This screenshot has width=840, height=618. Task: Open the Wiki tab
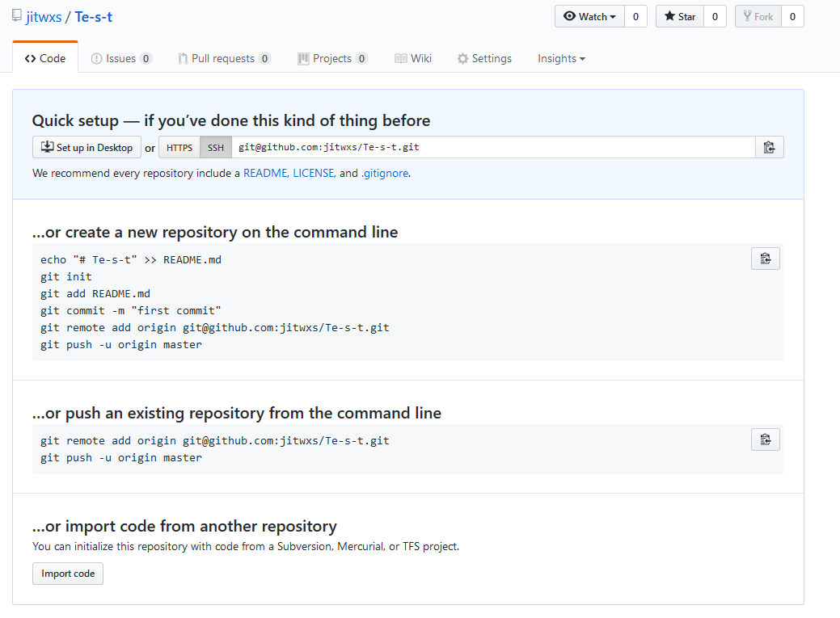[413, 58]
